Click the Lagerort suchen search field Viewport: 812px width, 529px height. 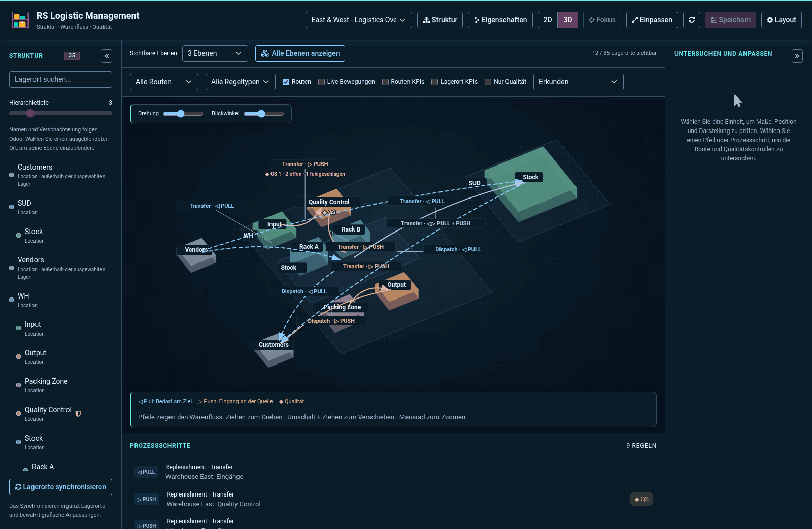[60, 79]
